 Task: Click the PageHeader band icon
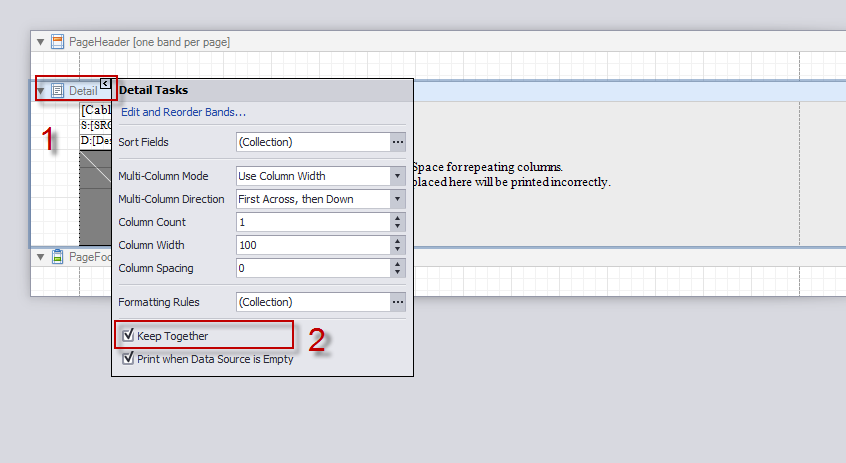(58, 42)
